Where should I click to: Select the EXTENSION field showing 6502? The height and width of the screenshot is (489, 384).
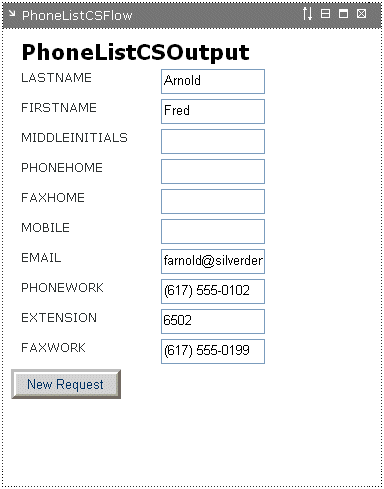[213, 321]
